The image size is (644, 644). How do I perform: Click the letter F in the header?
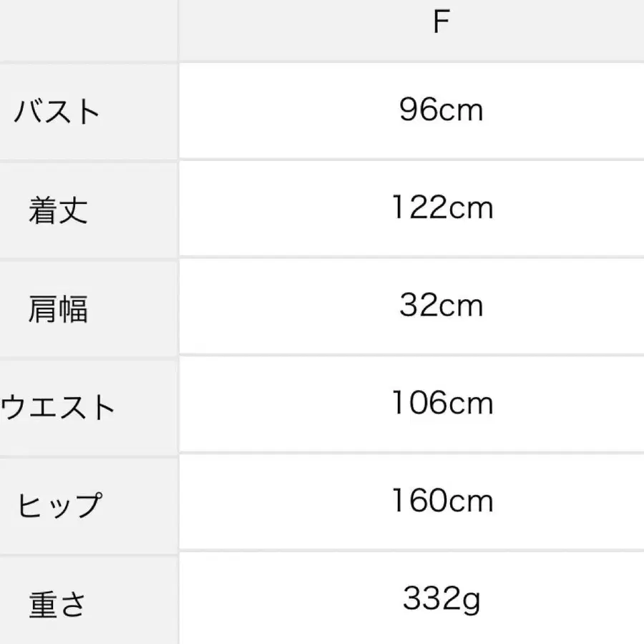click(441, 21)
